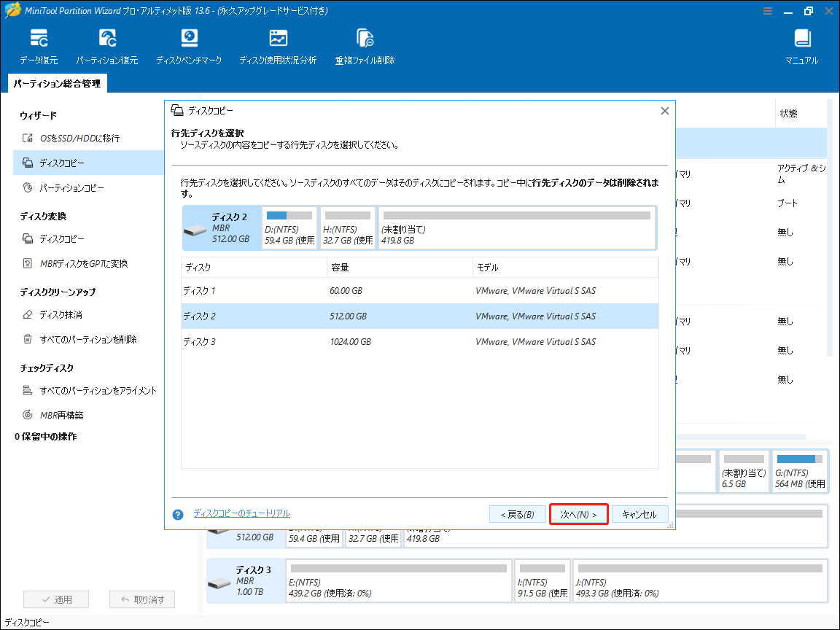
Task: Open the パーティション復元 tool
Action: [107, 47]
